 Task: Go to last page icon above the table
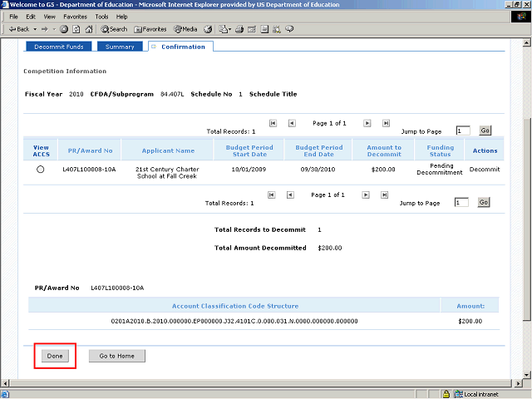pyautogui.click(x=386, y=123)
